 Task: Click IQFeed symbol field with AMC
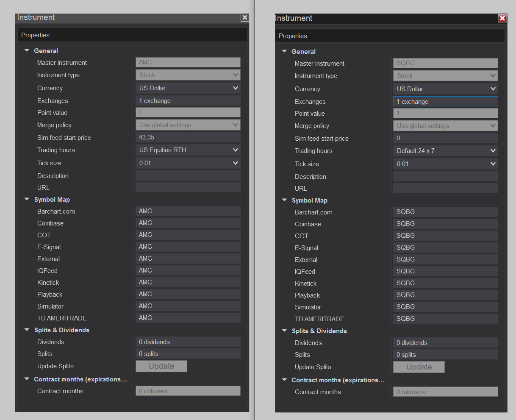pos(188,270)
